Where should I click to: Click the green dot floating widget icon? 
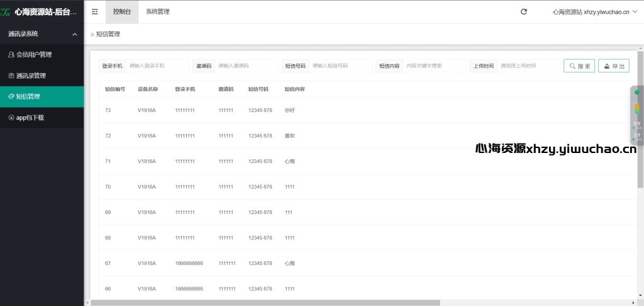click(x=637, y=92)
